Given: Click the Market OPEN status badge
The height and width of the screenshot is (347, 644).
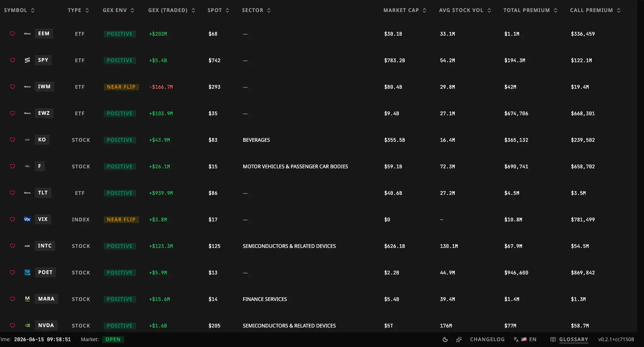Looking at the screenshot, I should [x=113, y=340].
